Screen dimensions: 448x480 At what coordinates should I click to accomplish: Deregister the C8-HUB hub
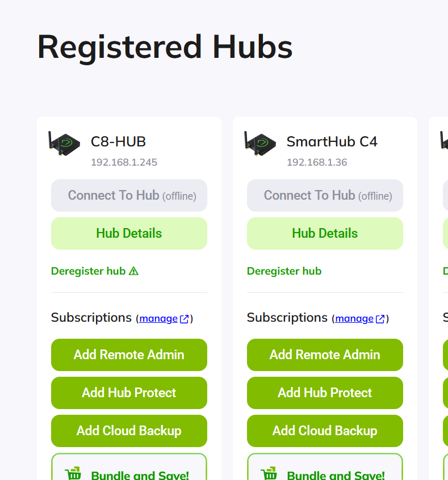coord(89,271)
